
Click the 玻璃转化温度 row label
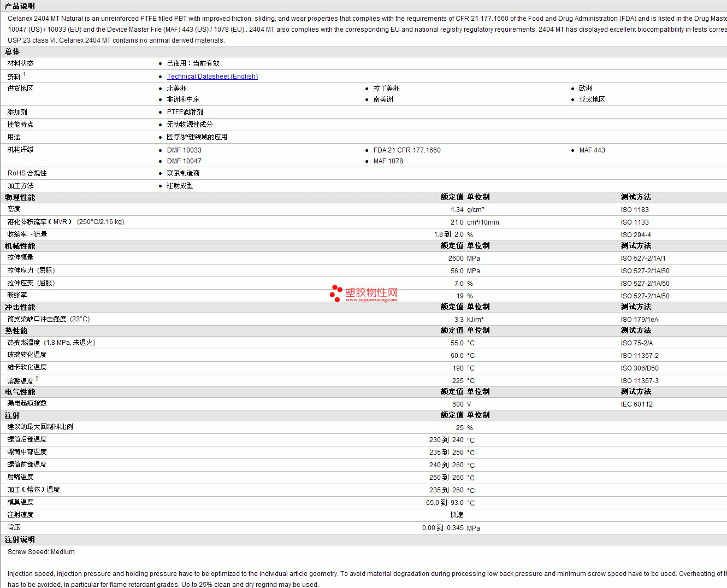(27, 355)
